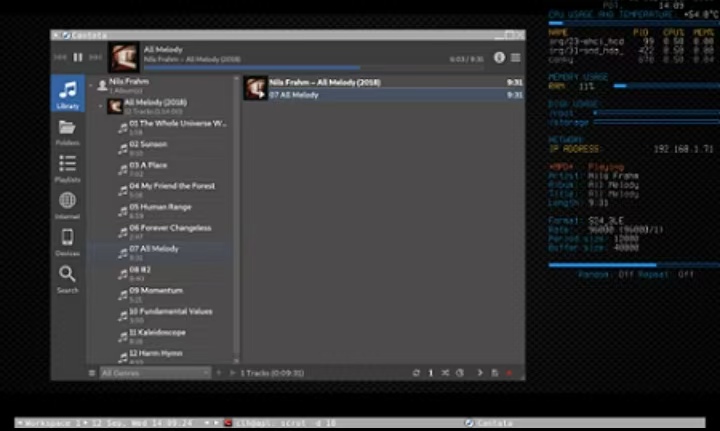Click the replace play queue arrow icon
This screenshot has height=431, width=720.
pos(232,373)
